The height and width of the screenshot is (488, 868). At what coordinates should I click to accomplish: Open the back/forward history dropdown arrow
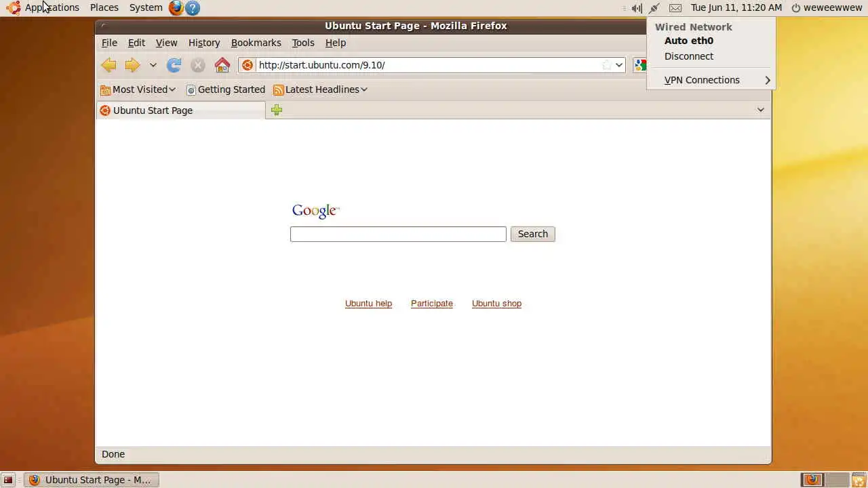(x=153, y=65)
